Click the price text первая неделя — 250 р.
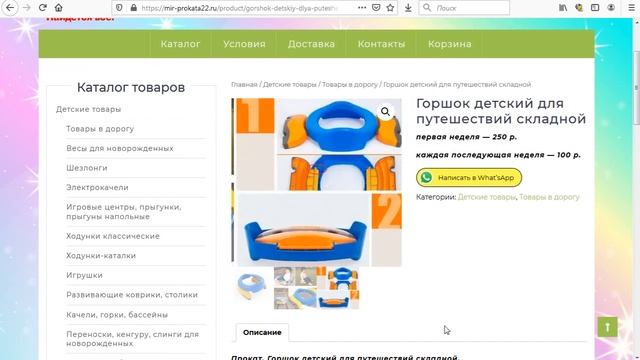This screenshot has height=360, width=640. click(x=466, y=137)
